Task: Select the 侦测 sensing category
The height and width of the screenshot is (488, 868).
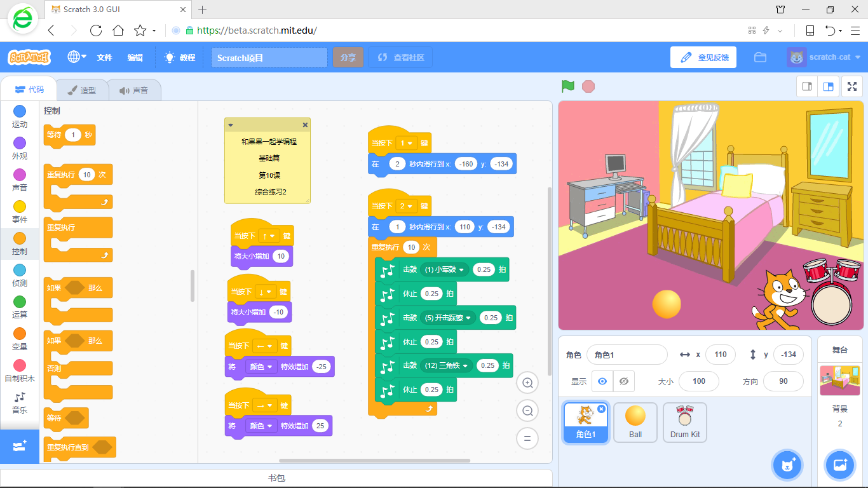Action: (x=20, y=276)
